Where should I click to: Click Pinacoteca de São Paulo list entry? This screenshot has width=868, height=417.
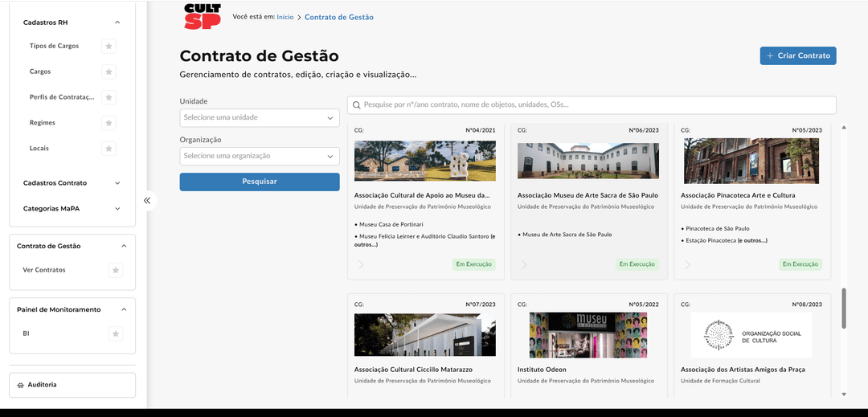click(715, 228)
